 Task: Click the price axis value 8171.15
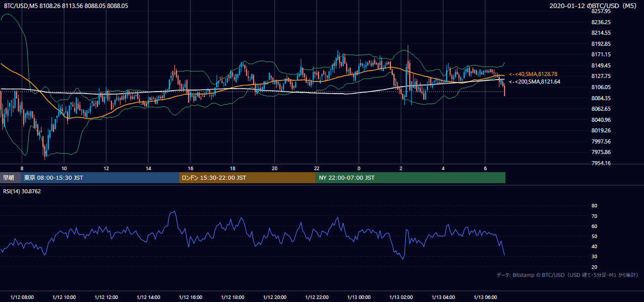pyautogui.click(x=601, y=54)
